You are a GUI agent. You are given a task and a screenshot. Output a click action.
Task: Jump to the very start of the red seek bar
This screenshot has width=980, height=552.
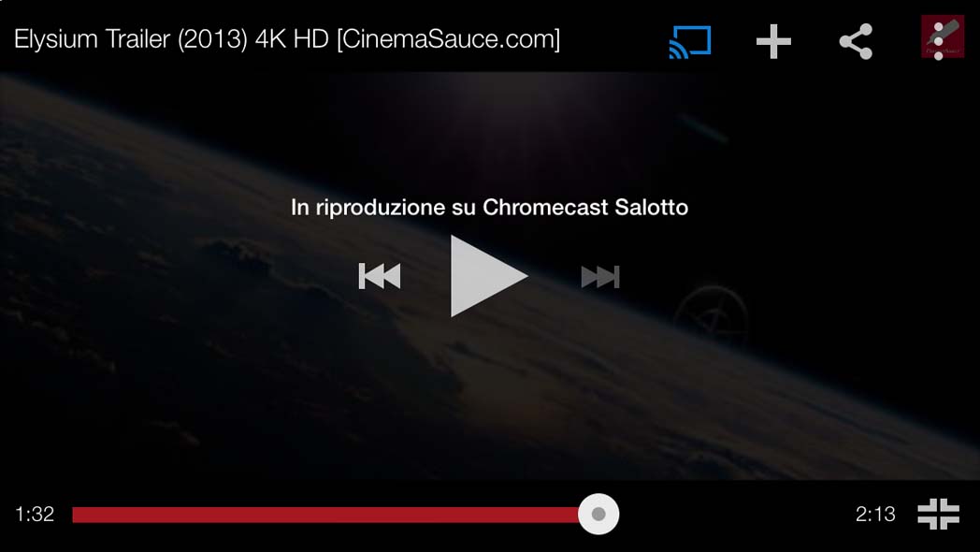(x=75, y=515)
